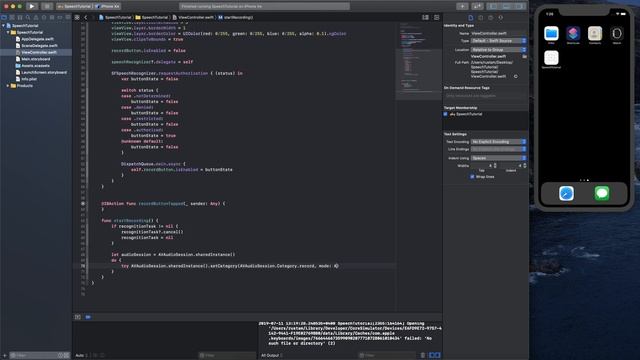This screenshot has height=360, width=640.
Task: Show the File inspector tab icon
Action: 471,18
